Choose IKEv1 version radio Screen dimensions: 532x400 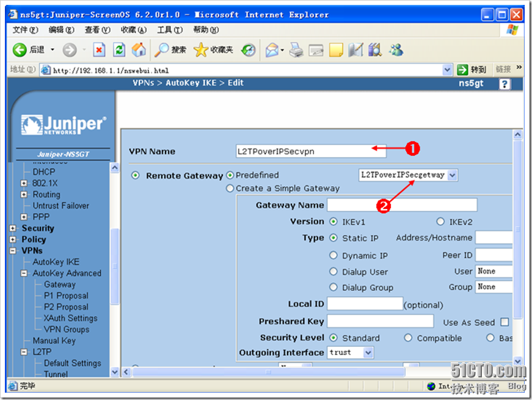(333, 222)
